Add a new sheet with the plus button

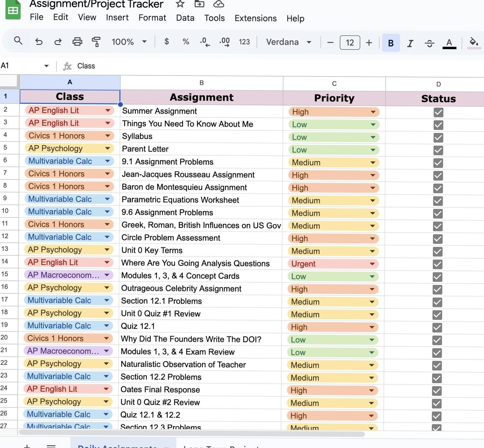pos(27,446)
